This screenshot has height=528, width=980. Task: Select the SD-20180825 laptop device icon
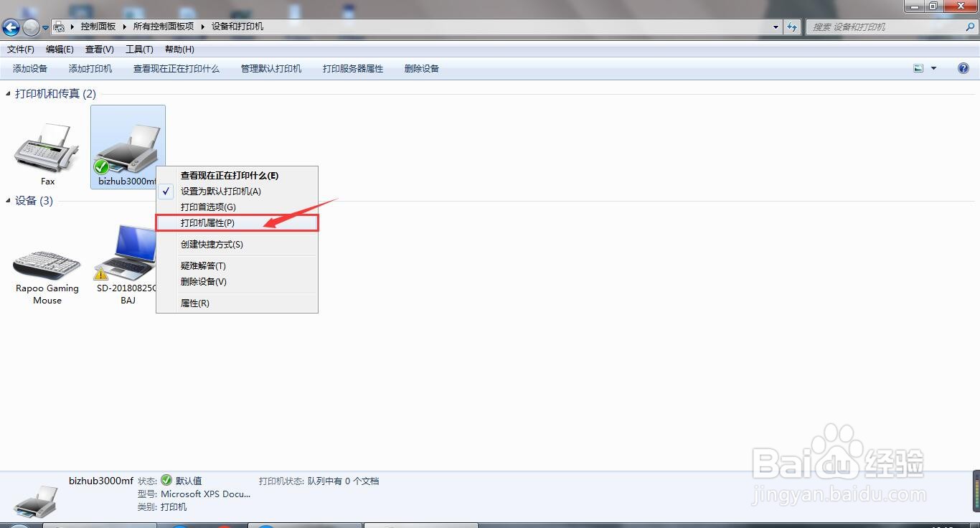(126, 253)
